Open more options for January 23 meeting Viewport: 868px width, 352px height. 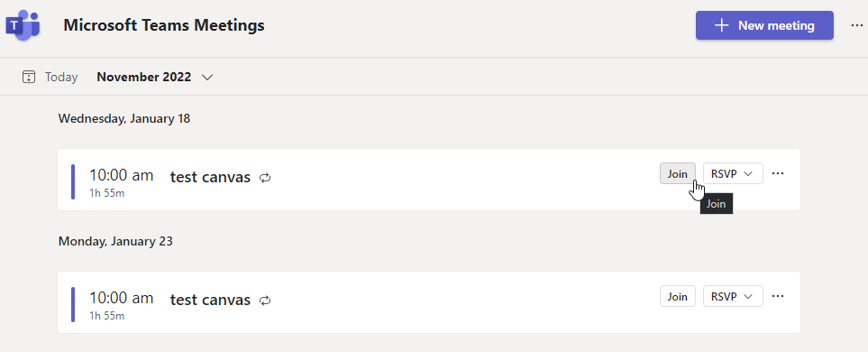tap(778, 296)
